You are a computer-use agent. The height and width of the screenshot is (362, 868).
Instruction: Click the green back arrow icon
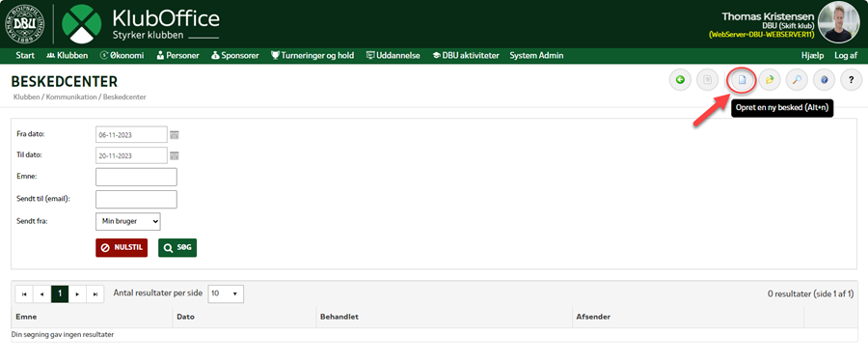tap(680, 80)
